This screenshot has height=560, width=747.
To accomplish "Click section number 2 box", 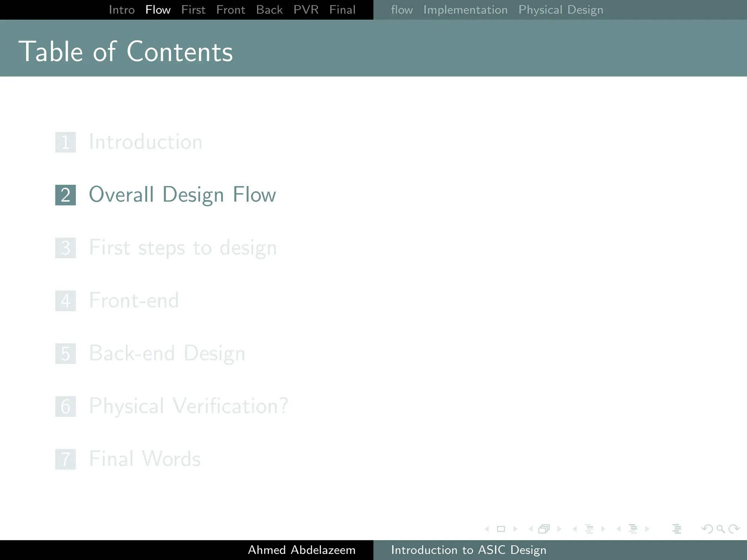I will [66, 195].
